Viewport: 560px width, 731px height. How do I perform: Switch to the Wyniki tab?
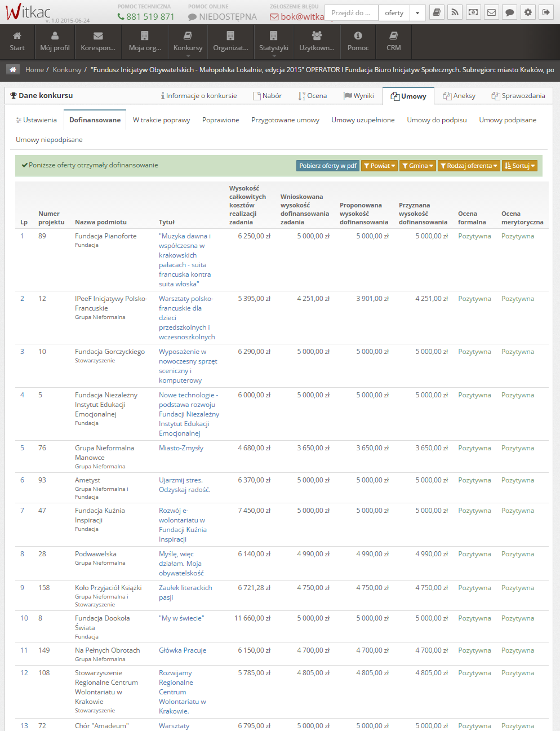tap(359, 96)
